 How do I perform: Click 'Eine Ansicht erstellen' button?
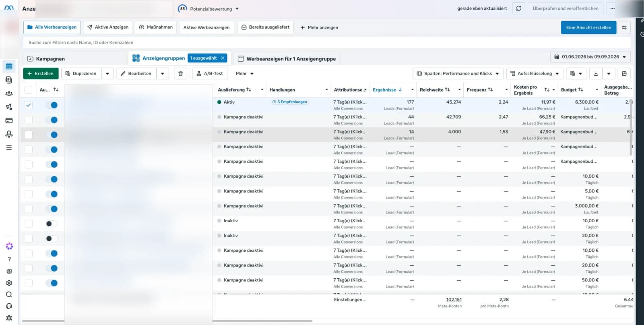pos(588,27)
